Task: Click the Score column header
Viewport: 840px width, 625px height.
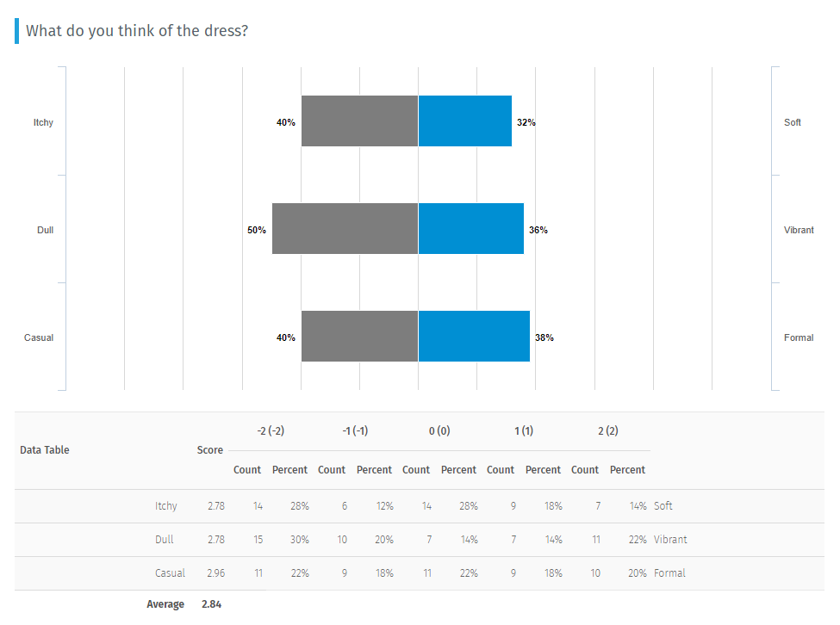Action: [209, 450]
